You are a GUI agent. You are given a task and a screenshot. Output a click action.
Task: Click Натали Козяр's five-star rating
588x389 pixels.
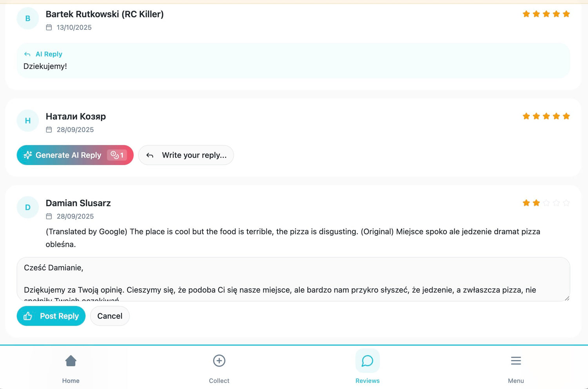coord(546,116)
